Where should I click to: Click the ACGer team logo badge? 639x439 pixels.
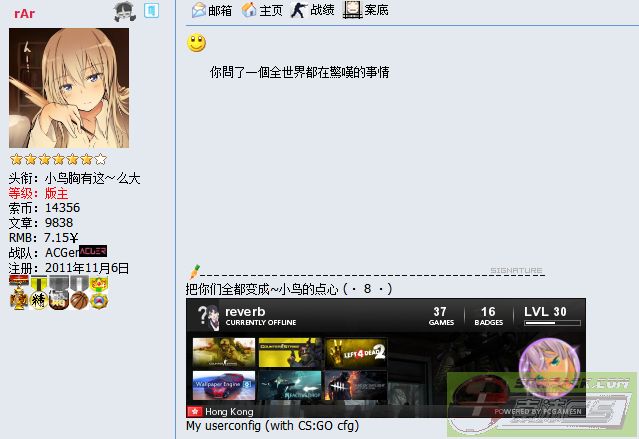93,252
